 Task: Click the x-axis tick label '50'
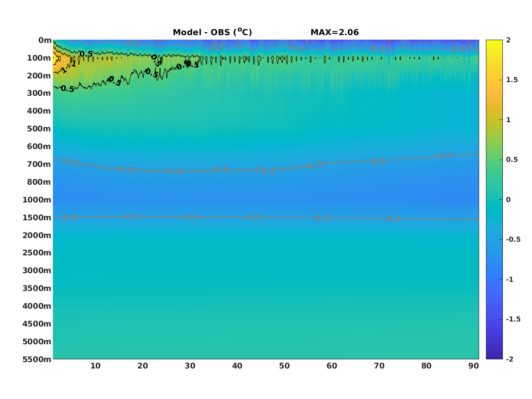click(x=284, y=366)
